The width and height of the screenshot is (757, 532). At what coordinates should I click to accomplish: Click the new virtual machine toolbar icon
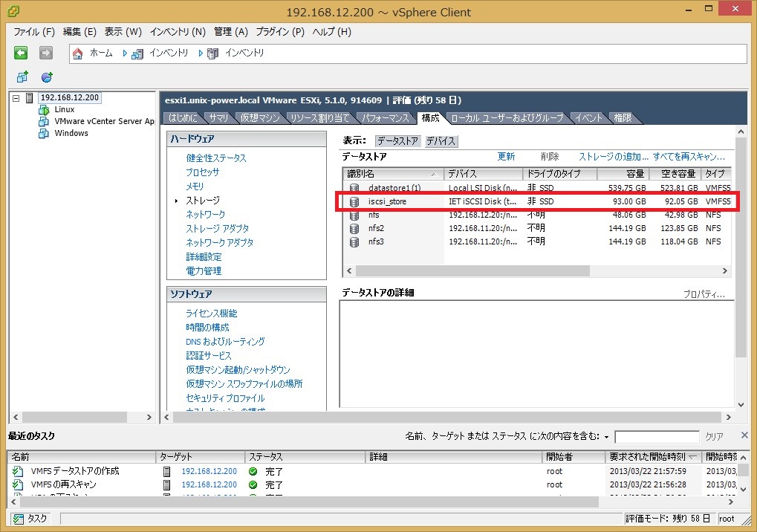click(x=22, y=77)
